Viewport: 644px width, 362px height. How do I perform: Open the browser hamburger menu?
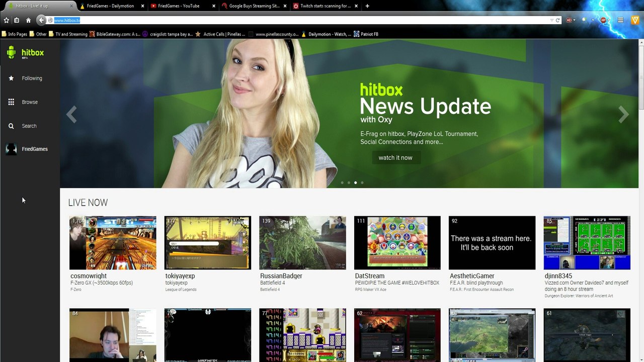620,20
